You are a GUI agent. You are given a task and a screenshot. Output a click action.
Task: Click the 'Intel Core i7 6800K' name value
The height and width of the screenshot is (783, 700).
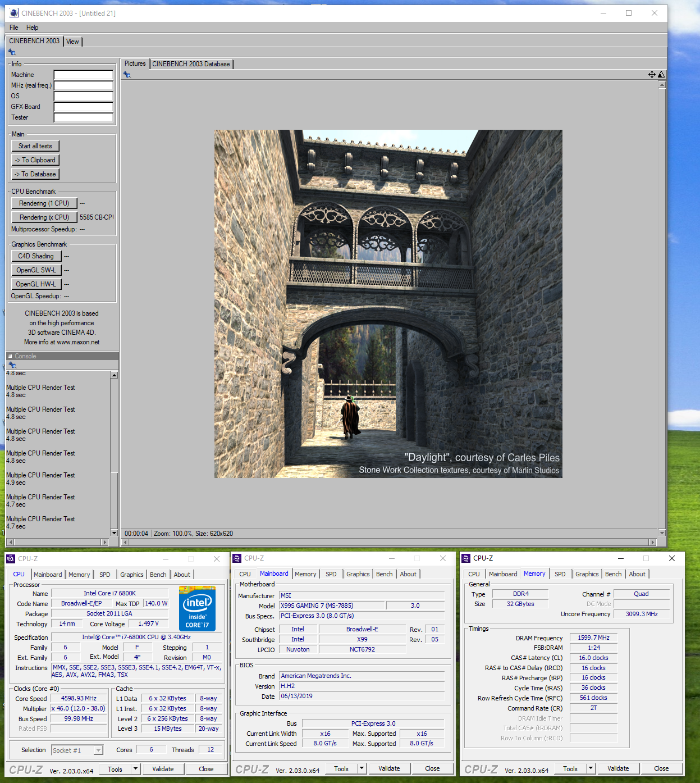(x=110, y=593)
